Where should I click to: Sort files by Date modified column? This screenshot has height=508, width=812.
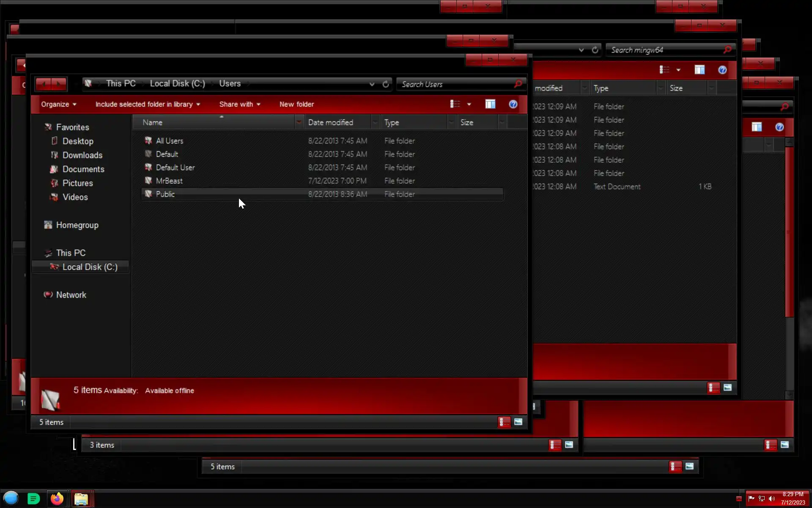pos(330,122)
